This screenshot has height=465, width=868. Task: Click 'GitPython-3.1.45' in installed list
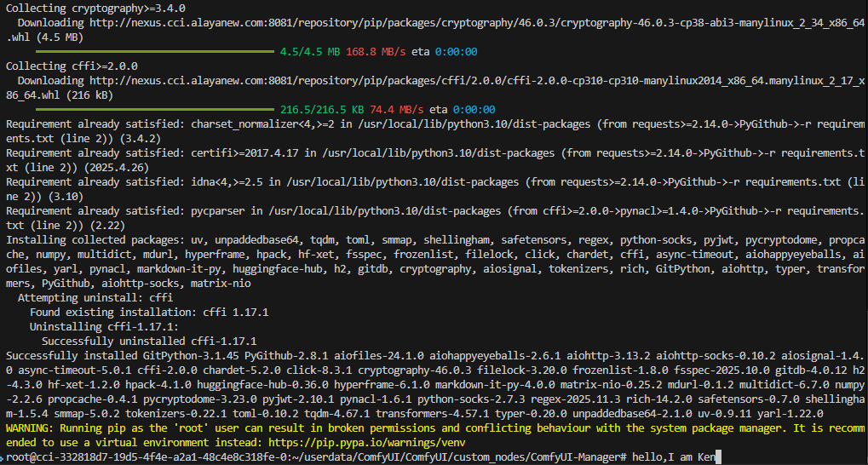point(191,355)
